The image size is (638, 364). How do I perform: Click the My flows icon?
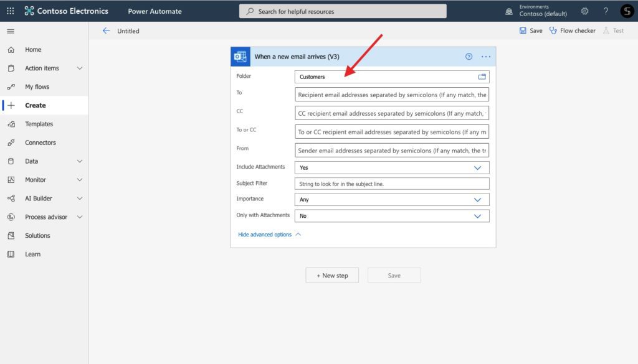pos(11,86)
